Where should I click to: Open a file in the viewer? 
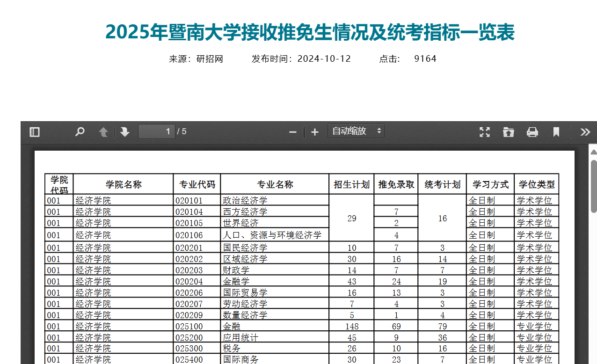509,132
